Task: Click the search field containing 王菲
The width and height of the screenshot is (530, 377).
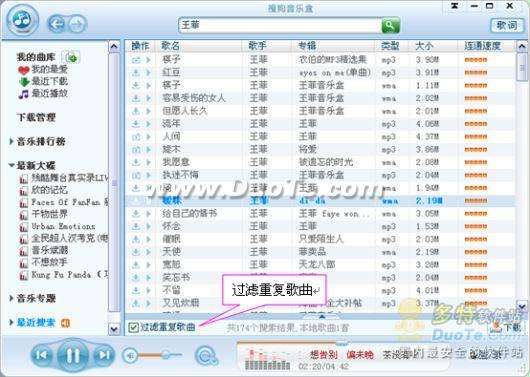Action: [280, 25]
